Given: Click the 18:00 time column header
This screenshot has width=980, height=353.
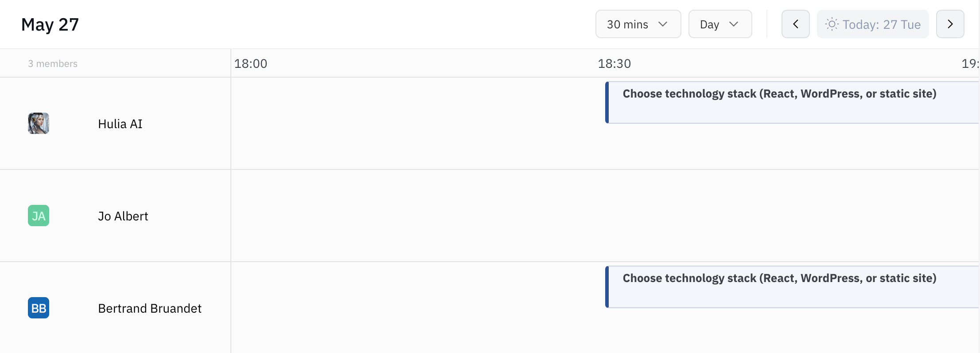Looking at the screenshot, I should (x=251, y=64).
